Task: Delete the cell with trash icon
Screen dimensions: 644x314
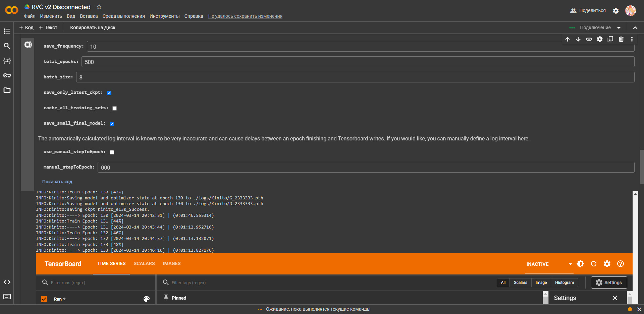Action: click(621, 39)
